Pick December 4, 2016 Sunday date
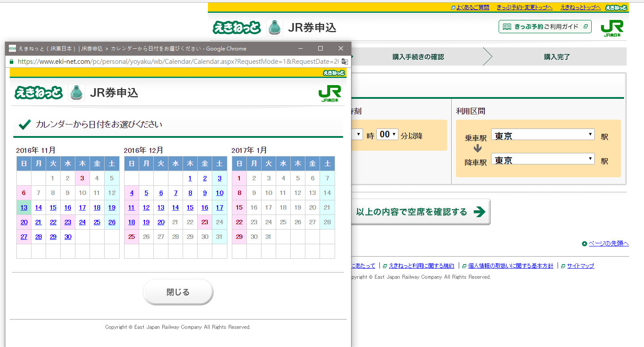Screen dimensions: 644x347 132,193
